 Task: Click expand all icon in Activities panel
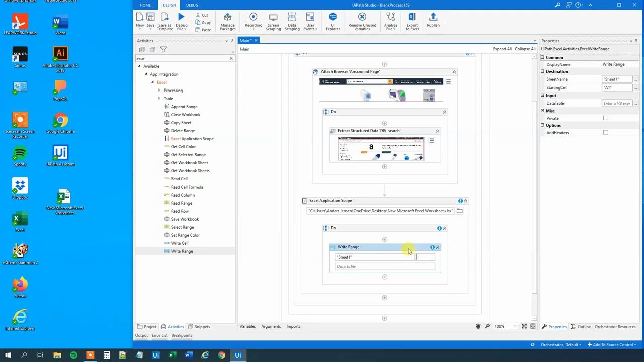[x=142, y=49]
